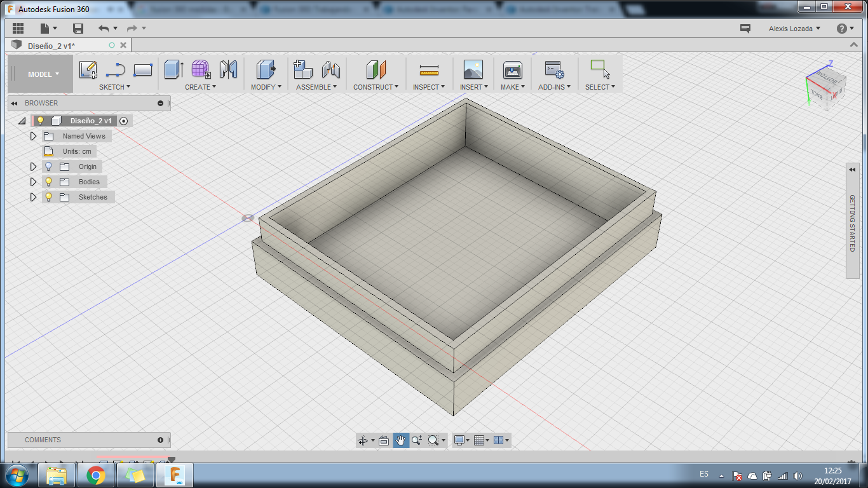Open the Alexis Lozada account dropdown

click(x=794, y=29)
